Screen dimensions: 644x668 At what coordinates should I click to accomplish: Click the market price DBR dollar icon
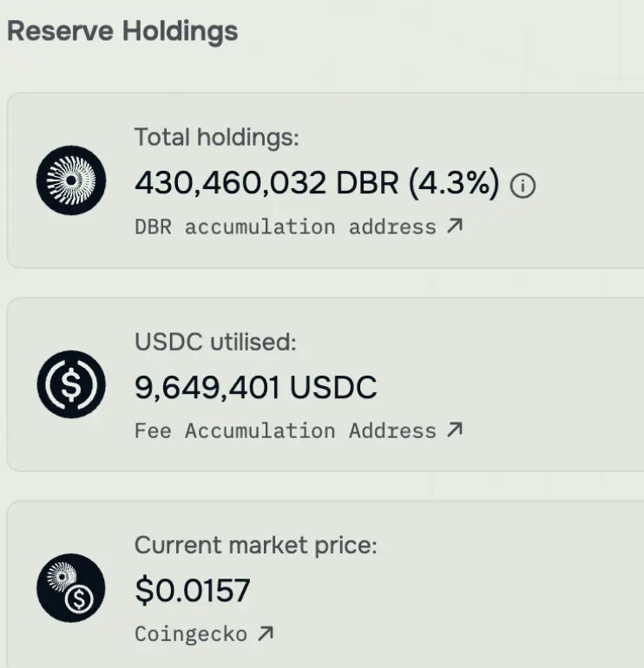point(71,588)
